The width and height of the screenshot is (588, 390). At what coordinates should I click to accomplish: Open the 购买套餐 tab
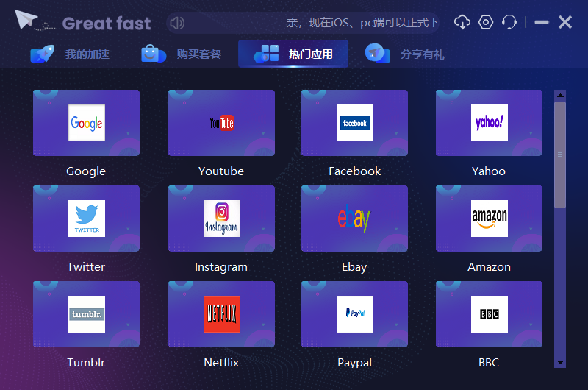[181, 54]
